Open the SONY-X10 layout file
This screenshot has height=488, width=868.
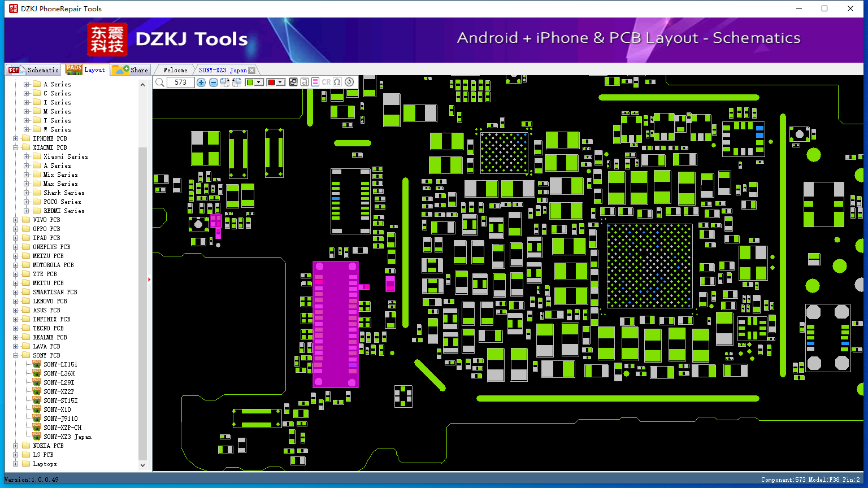57,409
